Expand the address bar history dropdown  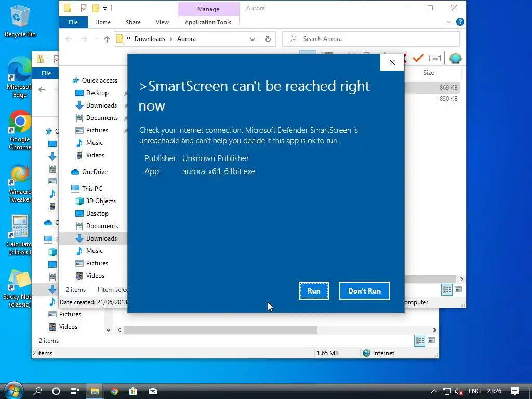tap(252, 39)
